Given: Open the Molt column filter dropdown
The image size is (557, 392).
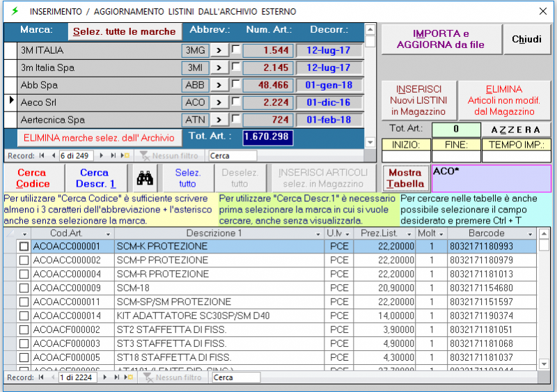Looking at the screenshot, I should (x=441, y=234).
